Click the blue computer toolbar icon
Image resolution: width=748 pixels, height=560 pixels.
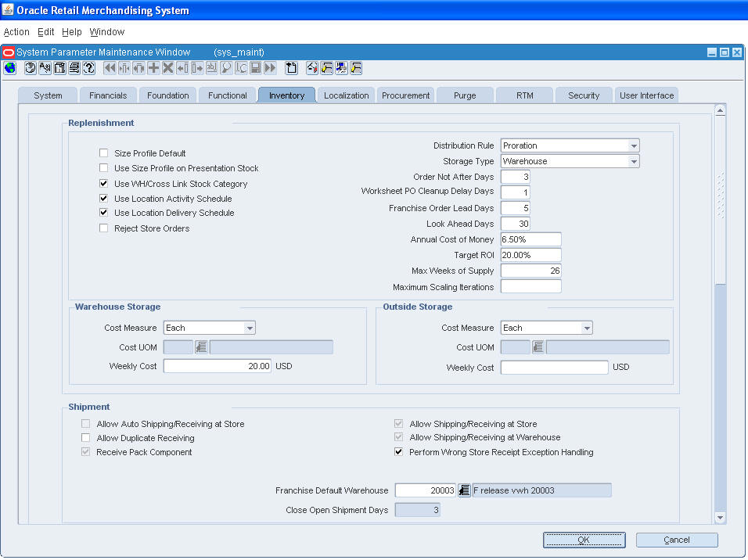click(342, 68)
